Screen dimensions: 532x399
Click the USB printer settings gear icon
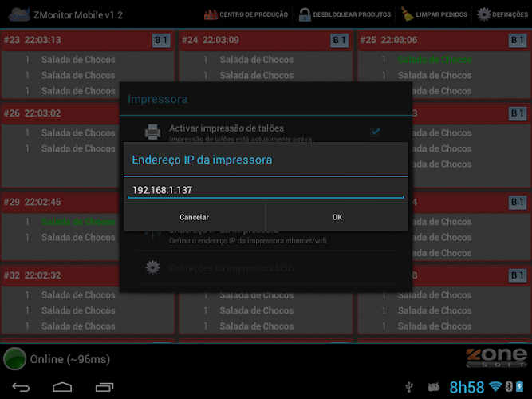coord(152,267)
